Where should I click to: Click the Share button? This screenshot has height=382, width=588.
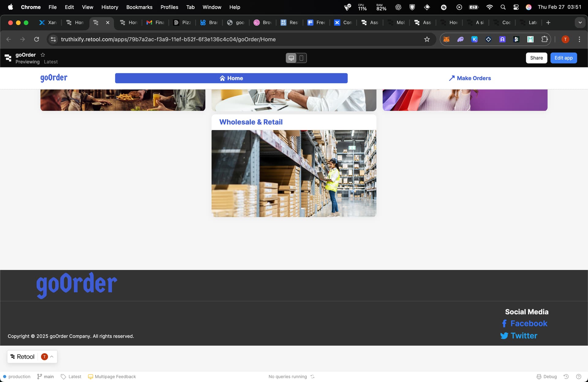pos(537,58)
